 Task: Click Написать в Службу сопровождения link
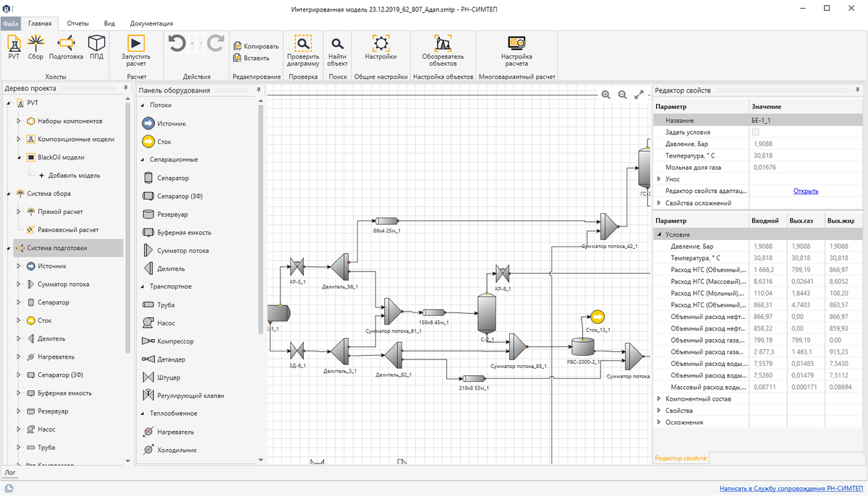[x=791, y=488]
